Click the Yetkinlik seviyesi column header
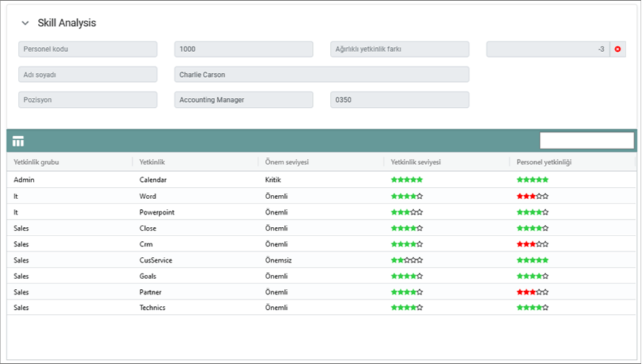The width and height of the screenshot is (642, 364). (416, 163)
